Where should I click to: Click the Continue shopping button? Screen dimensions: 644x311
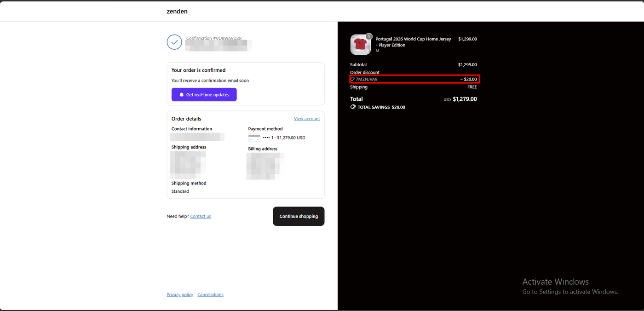[299, 216]
